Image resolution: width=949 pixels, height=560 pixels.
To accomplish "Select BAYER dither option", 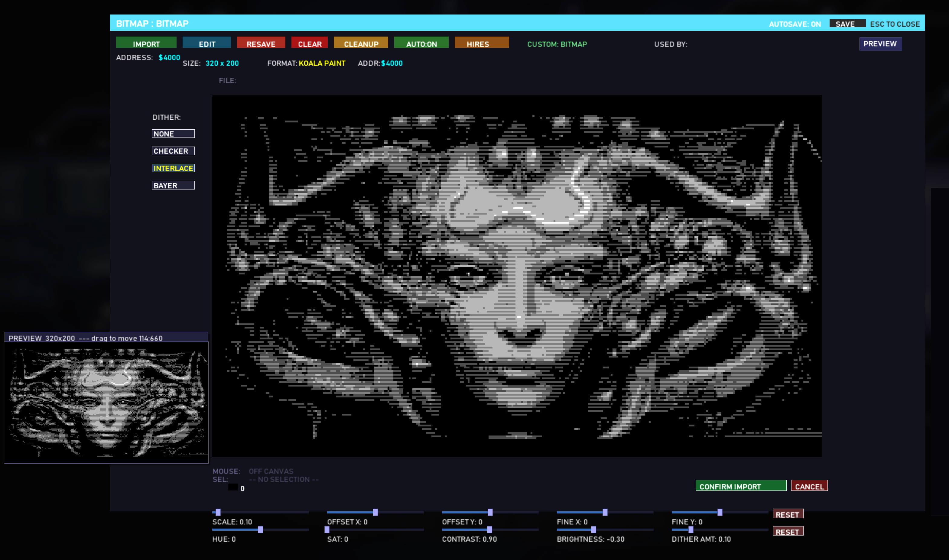I will (x=173, y=185).
